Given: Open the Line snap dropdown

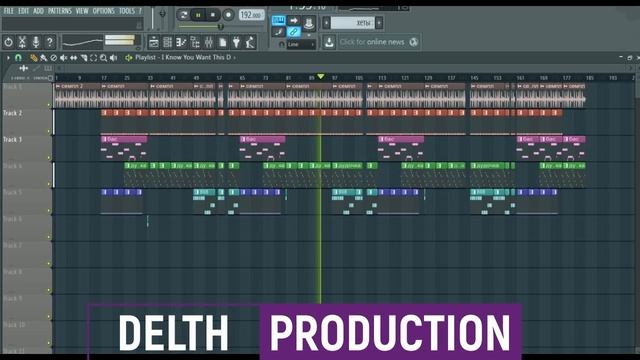Looking at the screenshot, I should click(301, 44).
